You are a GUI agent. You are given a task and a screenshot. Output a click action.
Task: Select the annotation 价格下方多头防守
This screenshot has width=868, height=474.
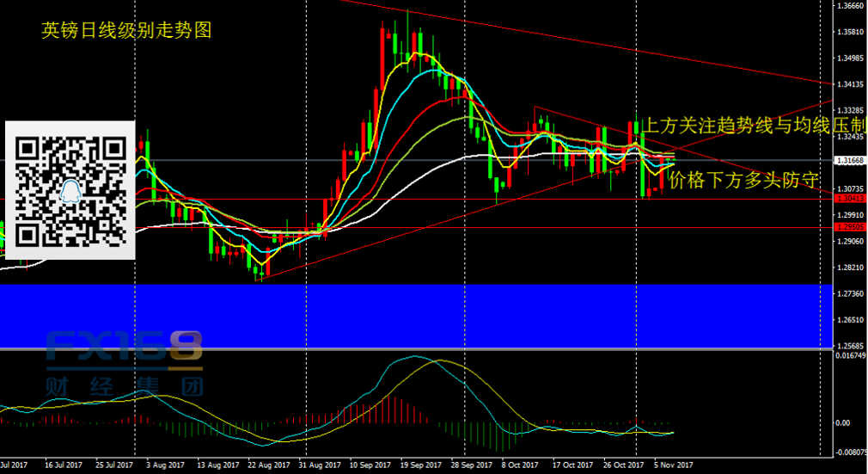[743, 180]
